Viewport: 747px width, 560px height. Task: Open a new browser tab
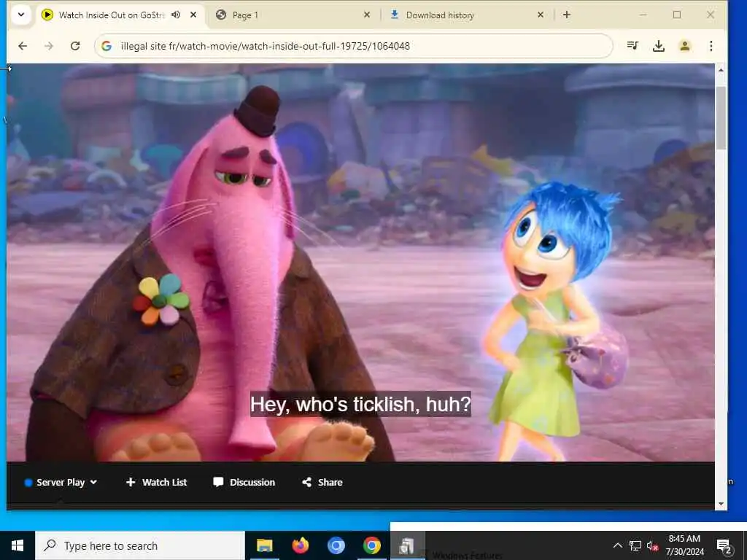click(566, 15)
